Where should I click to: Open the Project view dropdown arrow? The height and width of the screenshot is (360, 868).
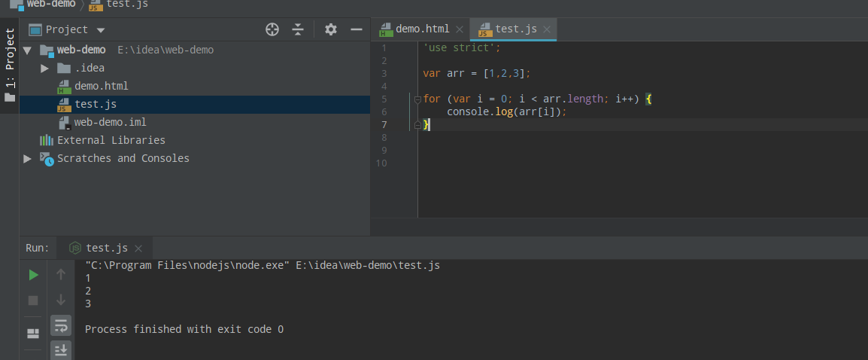click(100, 30)
